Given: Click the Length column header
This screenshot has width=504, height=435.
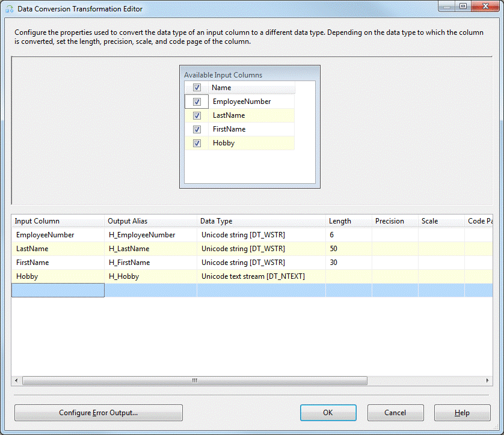Looking at the screenshot, I should pyautogui.click(x=349, y=221).
